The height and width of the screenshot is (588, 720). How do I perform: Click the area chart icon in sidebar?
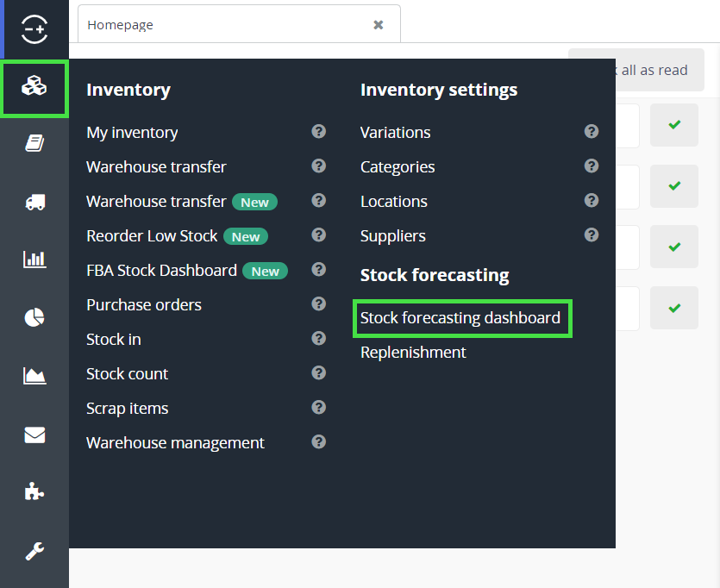coord(34,375)
